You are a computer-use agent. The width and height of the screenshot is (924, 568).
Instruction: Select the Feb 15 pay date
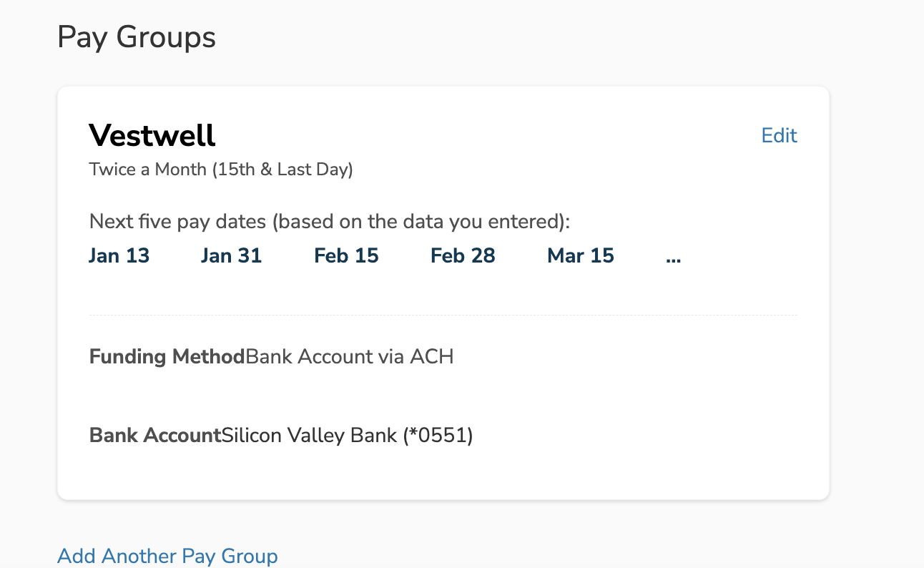346,256
